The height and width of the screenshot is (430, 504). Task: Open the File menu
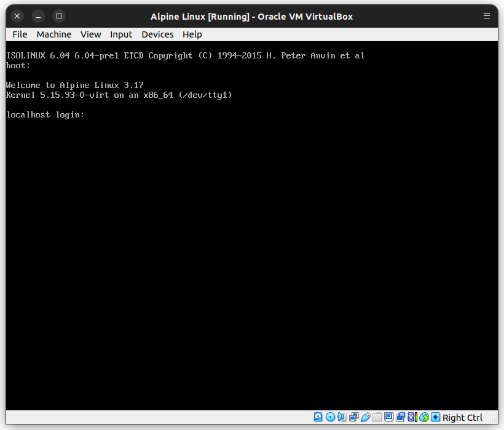click(20, 34)
